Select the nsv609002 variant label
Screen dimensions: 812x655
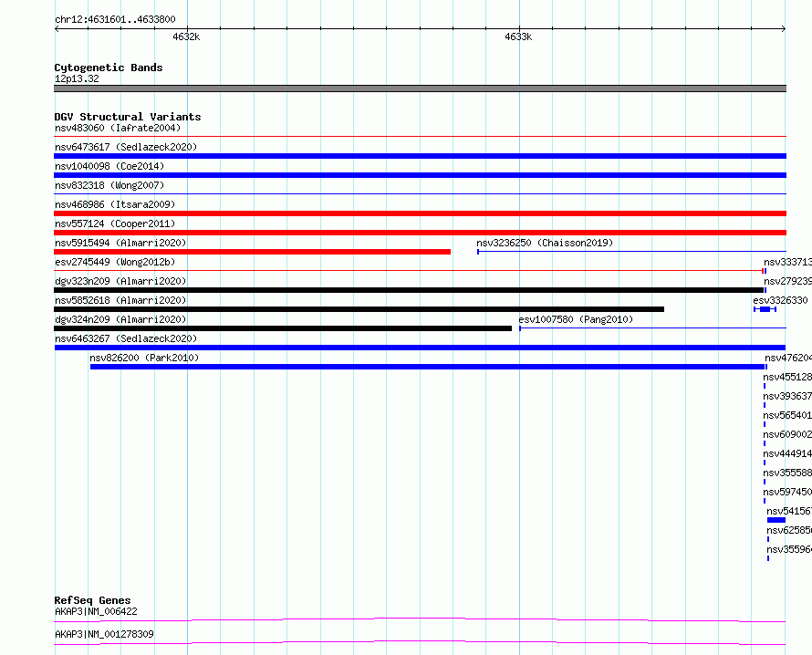click(x=787, y=434)
